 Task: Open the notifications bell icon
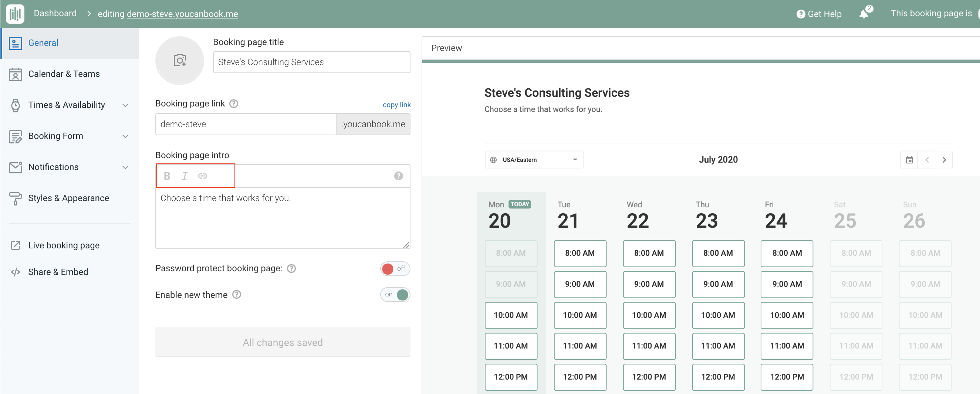(864, 14)
